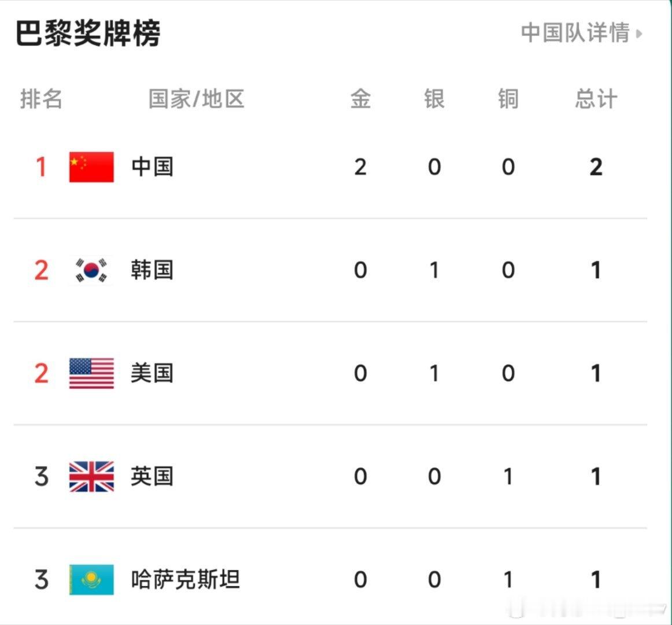Select the 银 column header
This screenshot has width=672, height=625.
(x=434, y=98)
